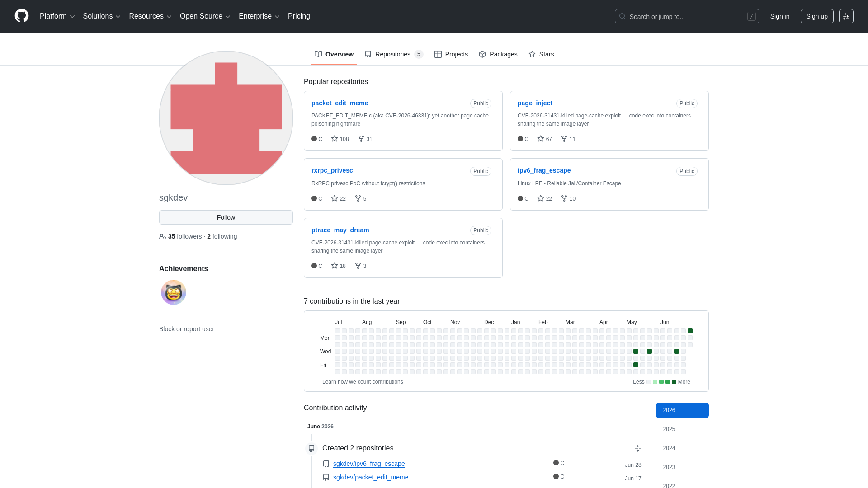Click the star count on page_inject
868x488 pixels.
pyautogui.click(x=545, y=139)
